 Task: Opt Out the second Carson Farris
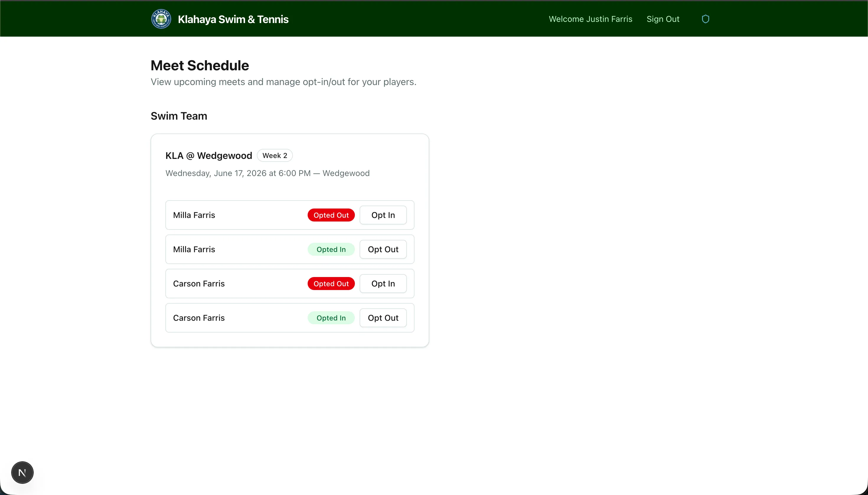(383, 318)
